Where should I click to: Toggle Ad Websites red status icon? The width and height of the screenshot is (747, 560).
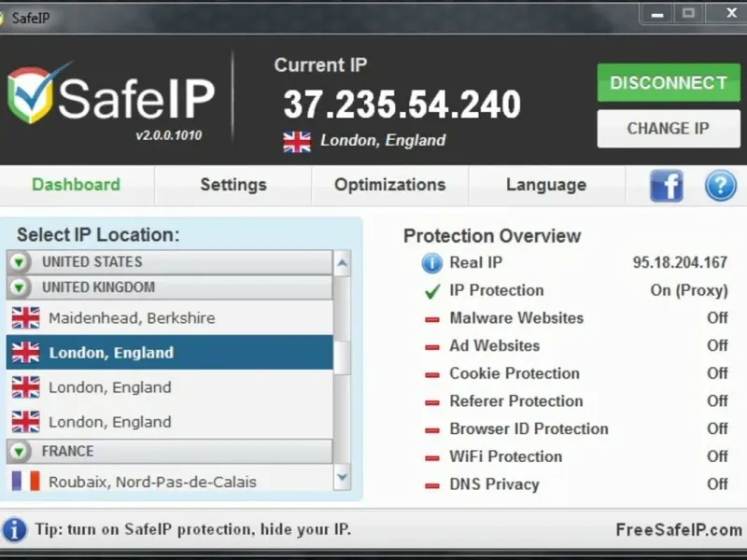click(432, 347)
